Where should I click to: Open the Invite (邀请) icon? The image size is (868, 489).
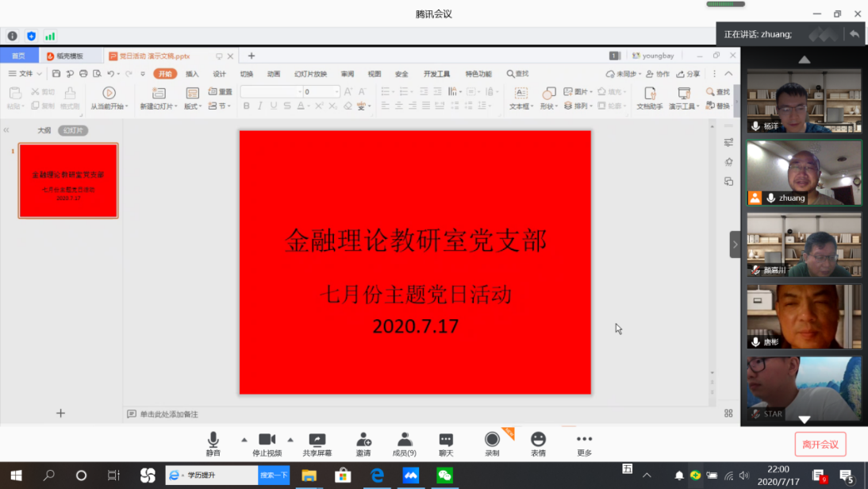363,441
